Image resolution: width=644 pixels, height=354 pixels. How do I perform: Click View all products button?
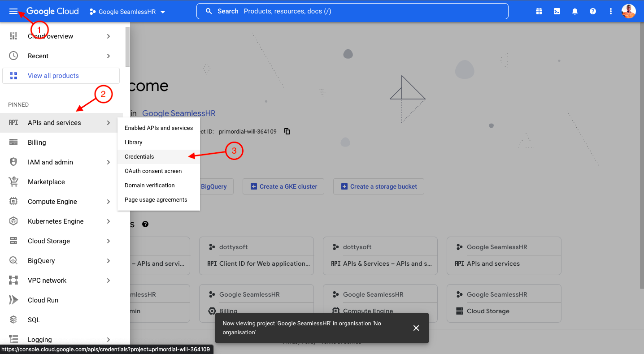pyautogui.click(x=61, y=76)
